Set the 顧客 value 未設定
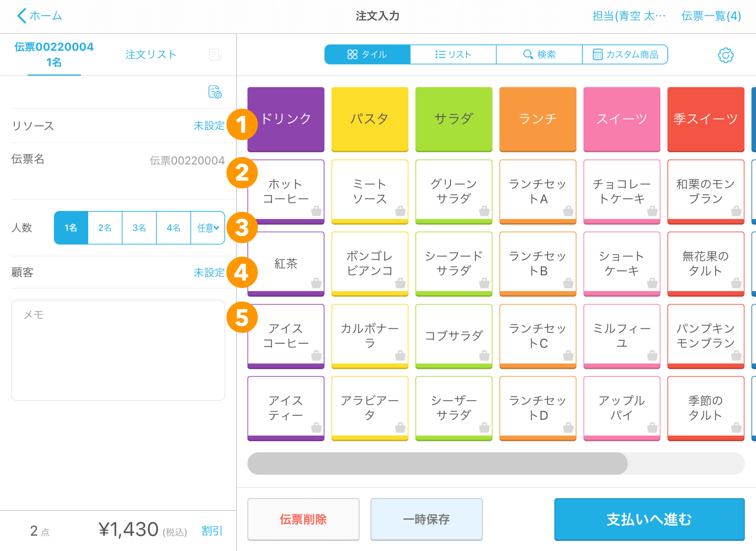Image resolution: width=756 pixels, height=551 pixels. pos(209,272)
